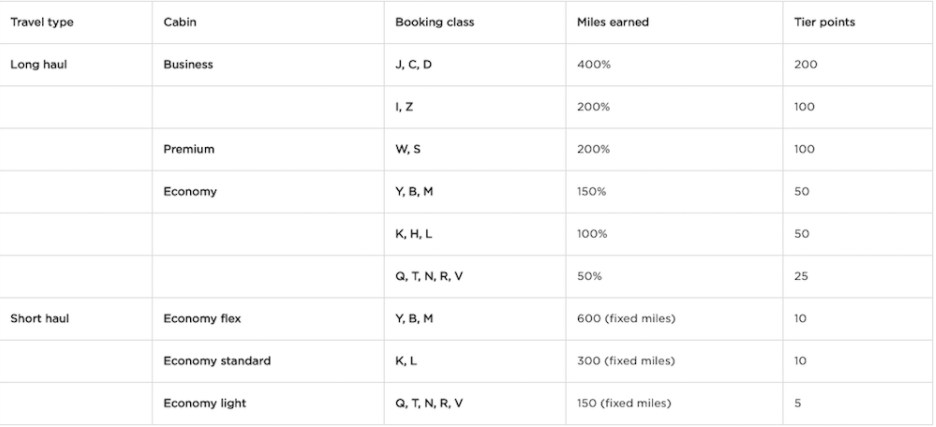Click the W, S booking class cell
The width and height of the screenshot is (936, 427).
pos(406,150)
